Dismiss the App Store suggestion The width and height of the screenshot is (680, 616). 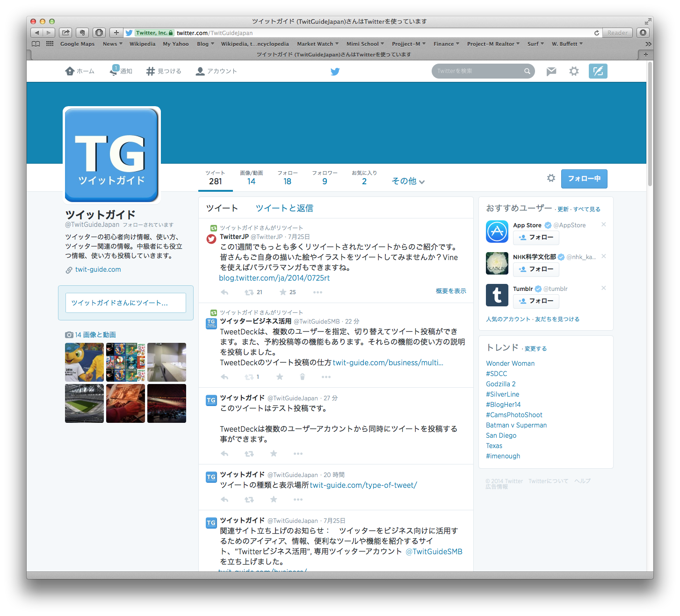click(x=604, y=225)
